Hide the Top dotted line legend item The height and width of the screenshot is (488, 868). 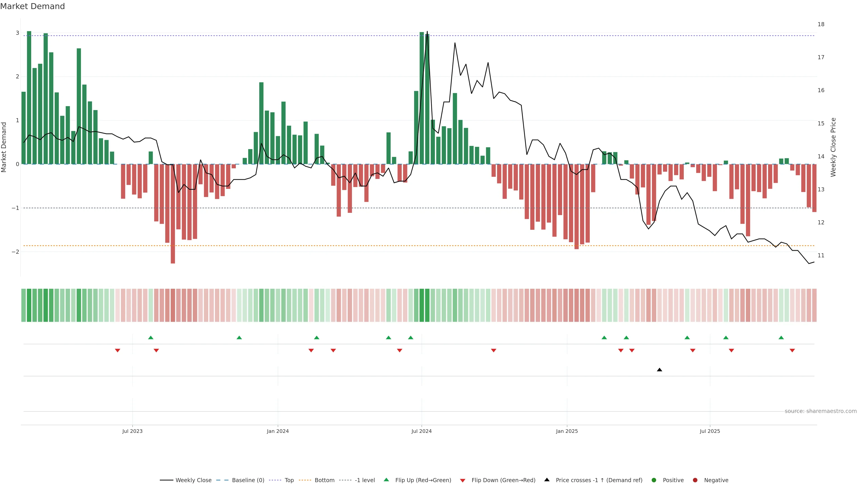coord(289,480)
